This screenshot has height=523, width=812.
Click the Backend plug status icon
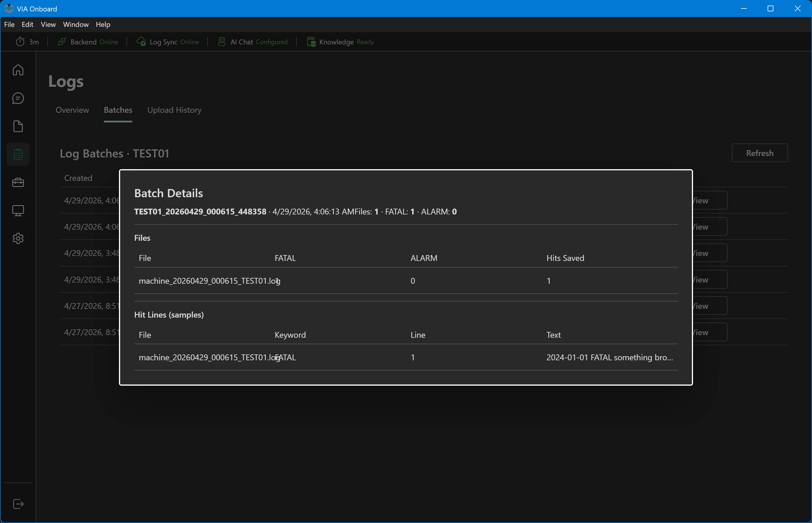62,42
